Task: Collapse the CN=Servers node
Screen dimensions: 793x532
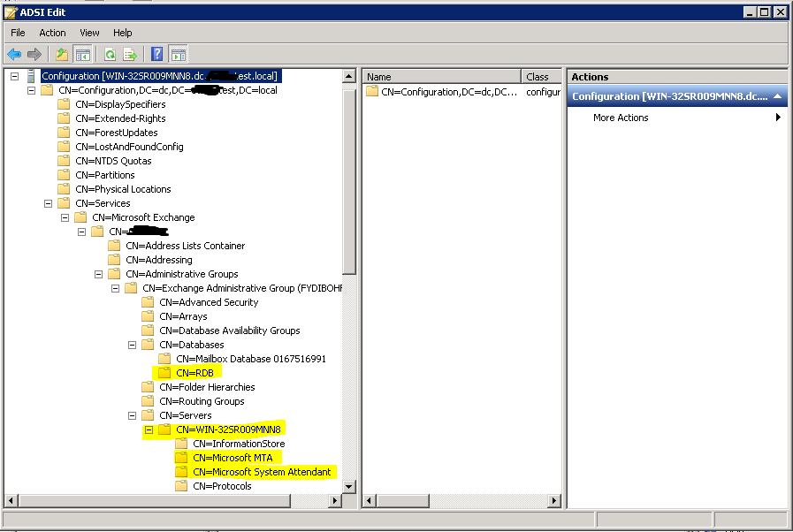Action: [x=132, y=416]
